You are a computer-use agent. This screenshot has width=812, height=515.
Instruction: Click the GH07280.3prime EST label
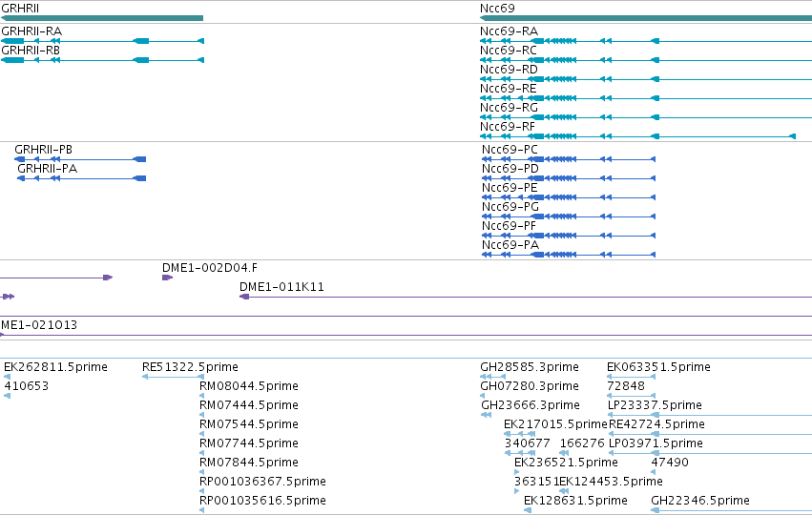[530, 386]
